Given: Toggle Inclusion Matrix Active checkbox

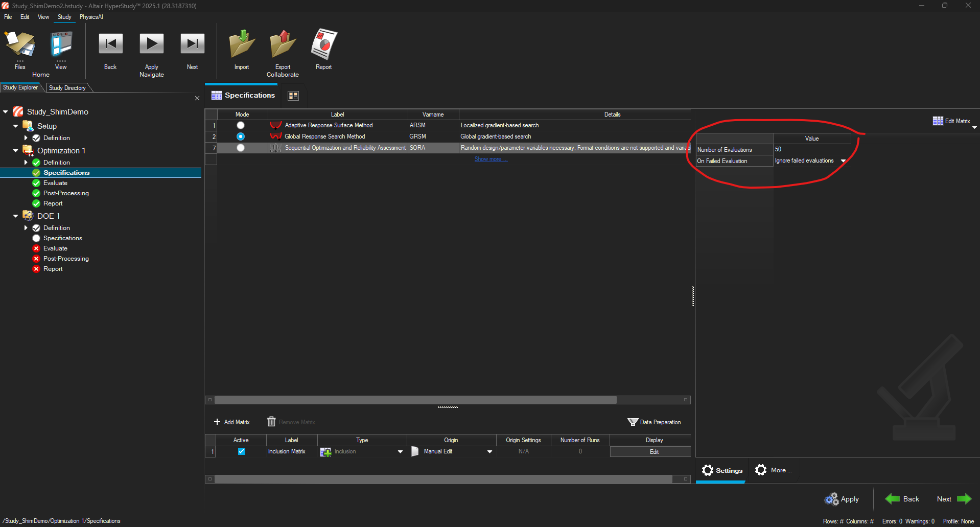Looking at the screenshot, I should click(x=242, y=451).
